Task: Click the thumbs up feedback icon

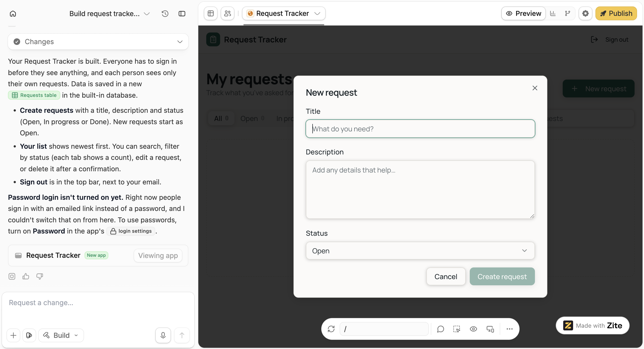Action: [26, 276]
